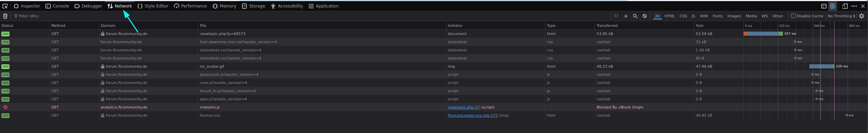
Task: Select the matomo.js request row
Action: pyautogui.click(x=434, y=107)
